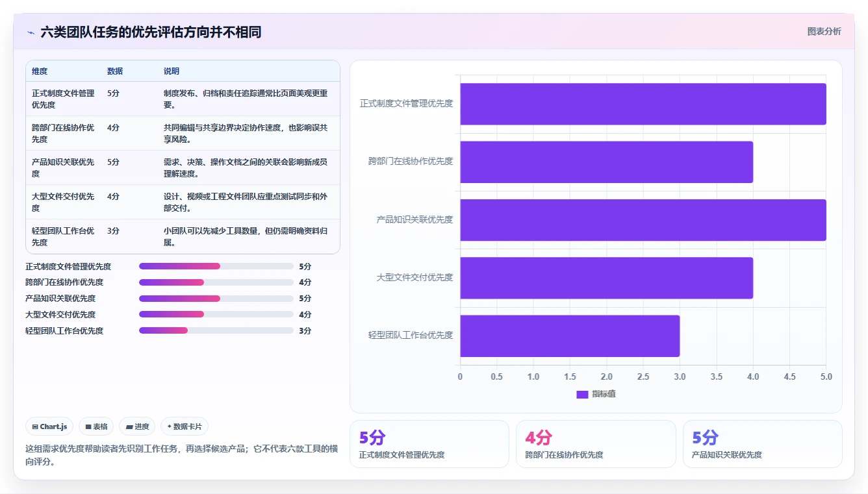
Task: Click the chart bar for 大型文件交付优先度
Action: click(x=607, y=278)
